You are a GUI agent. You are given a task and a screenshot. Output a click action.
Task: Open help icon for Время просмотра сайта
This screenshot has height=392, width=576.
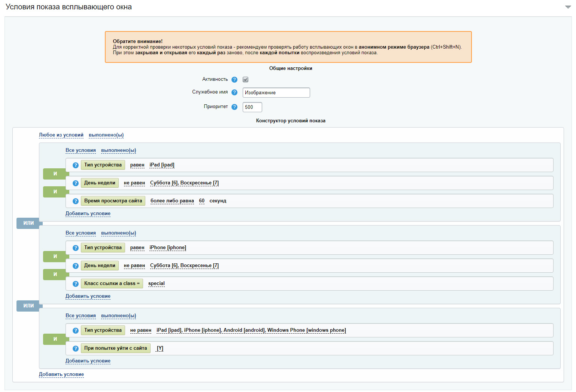(76, 201)
